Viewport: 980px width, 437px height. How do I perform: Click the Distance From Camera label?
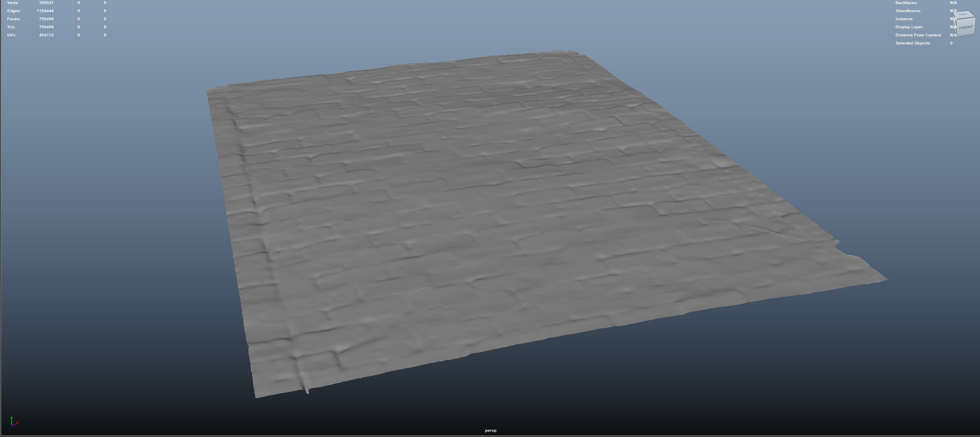pyautogui.click(x=918, y=35)
